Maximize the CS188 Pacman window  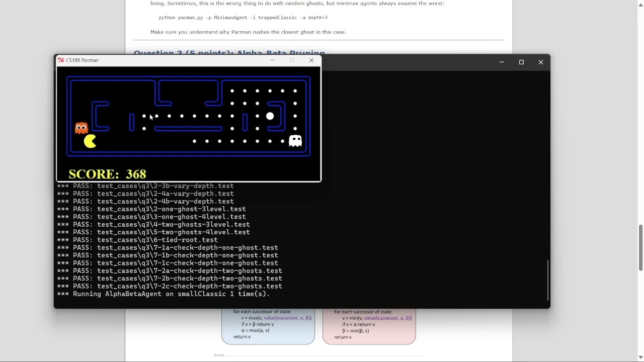(x=292, y=60)
